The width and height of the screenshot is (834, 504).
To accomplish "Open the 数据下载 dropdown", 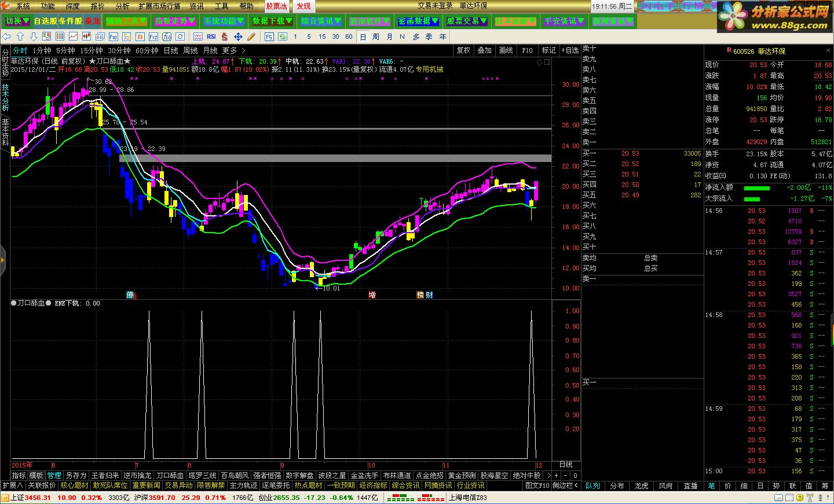I will coord(273,21).
